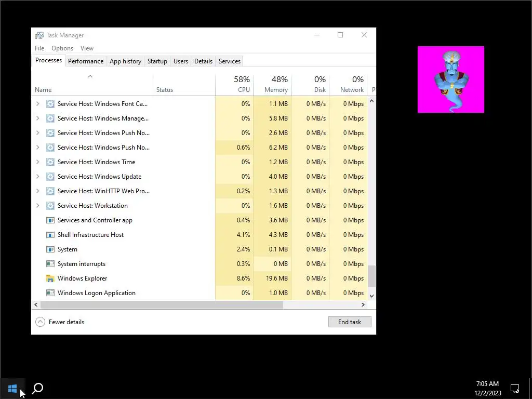Switch to the App history tab
532x399 pixels.
click(x=125, y=61)
